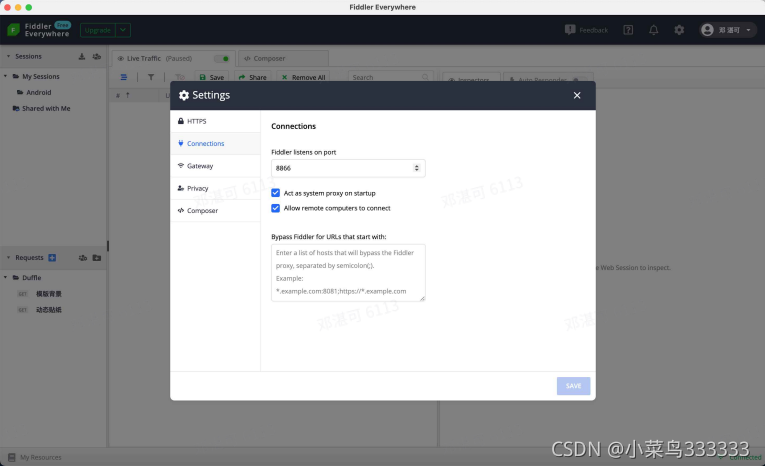Click the add new request plus icon
Viewport: 765px width, 468px height.
click(x=52, y=258)
